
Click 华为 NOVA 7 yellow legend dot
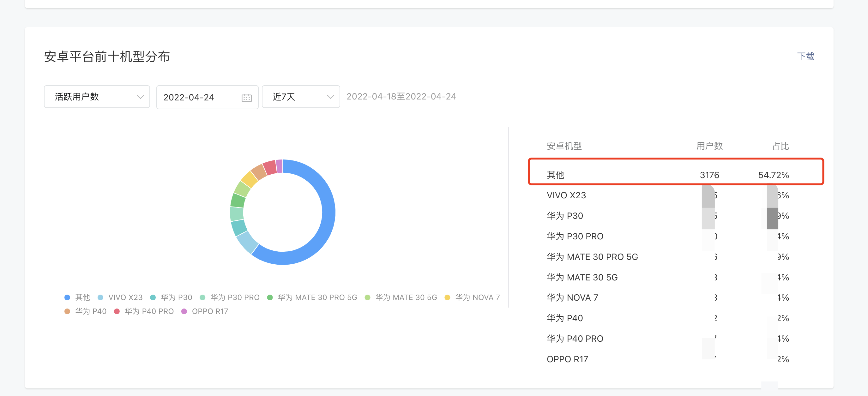[448, 297]
